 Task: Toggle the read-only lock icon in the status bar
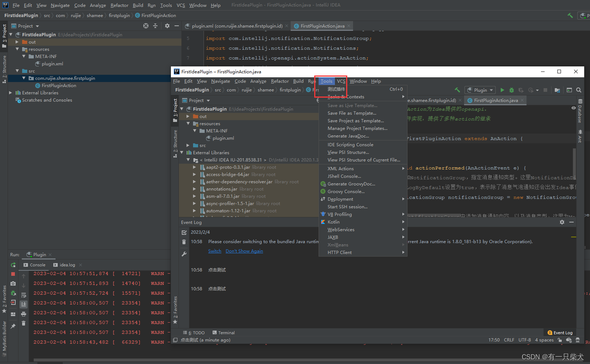[560, 340]
